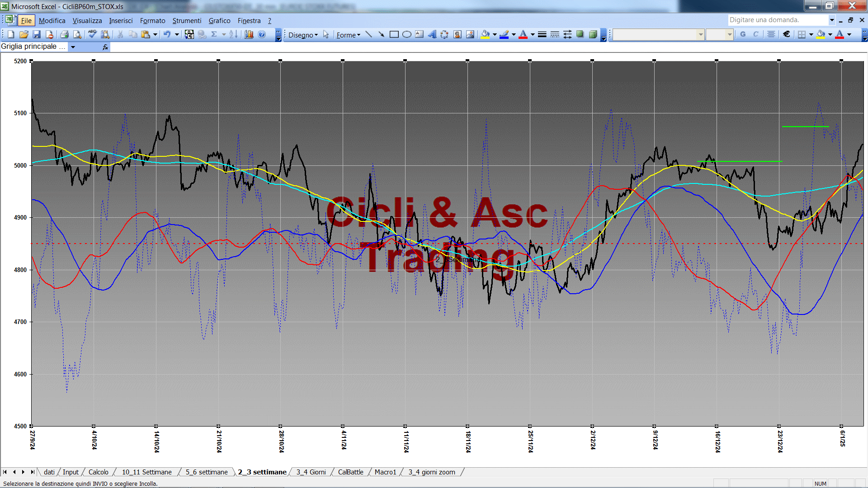The width and height of the screenshot is (868, 488).
Task: Open 3-D Style options
Action: click(593, 34)
